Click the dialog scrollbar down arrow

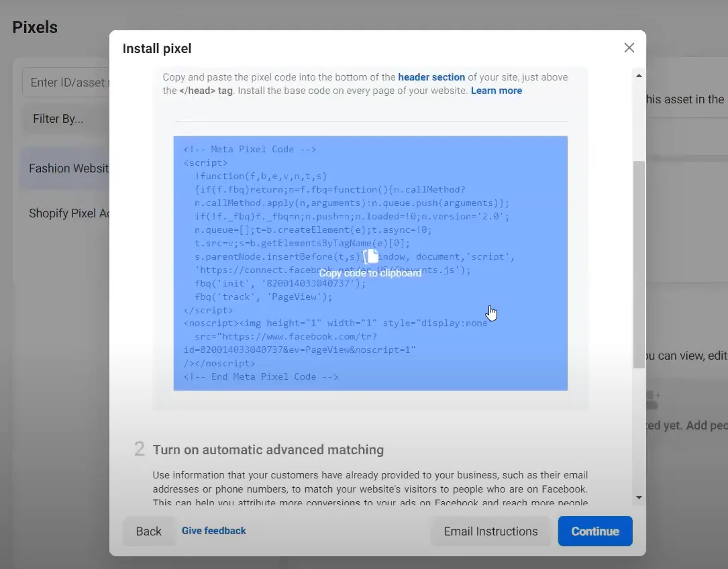639,497
